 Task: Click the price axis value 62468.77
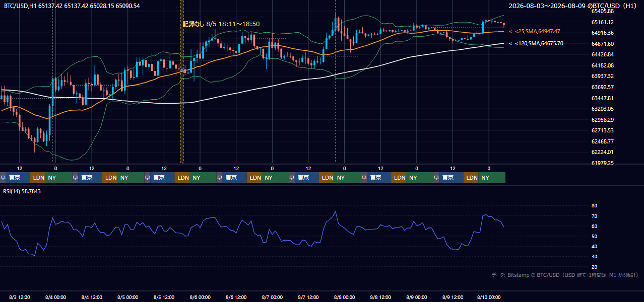coord(602,141)
